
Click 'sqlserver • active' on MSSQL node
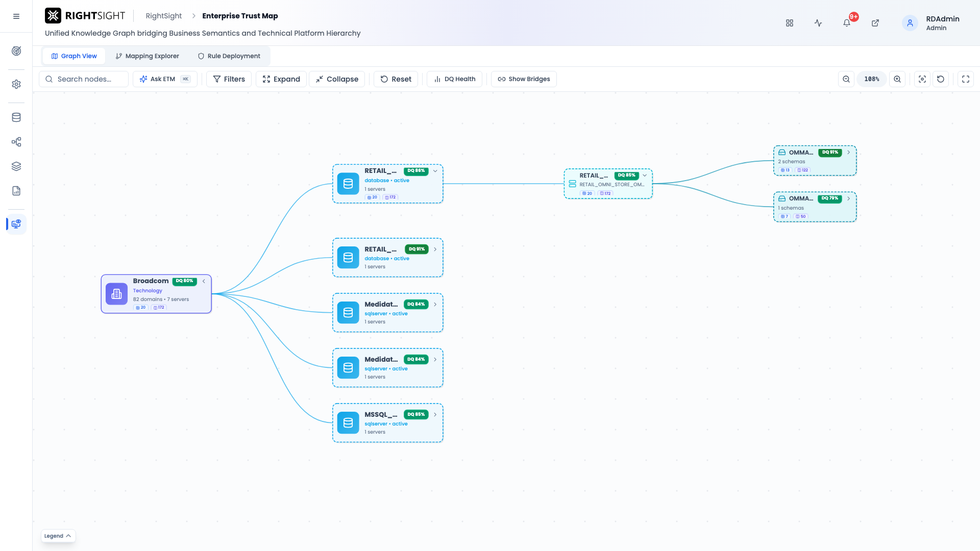tap(386, 424)
